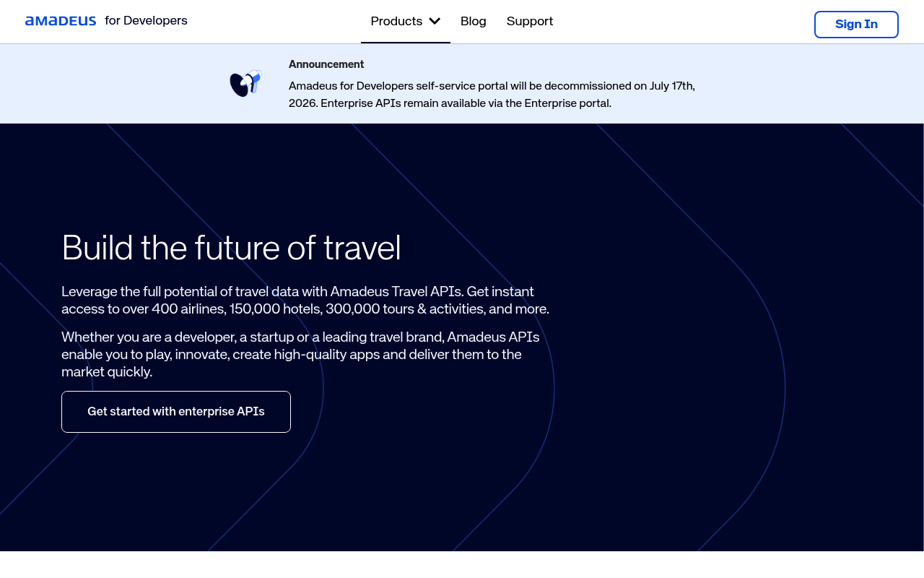The image size is (924, 578).
Task: Click the decommission notice text
Action: point(492,95)
